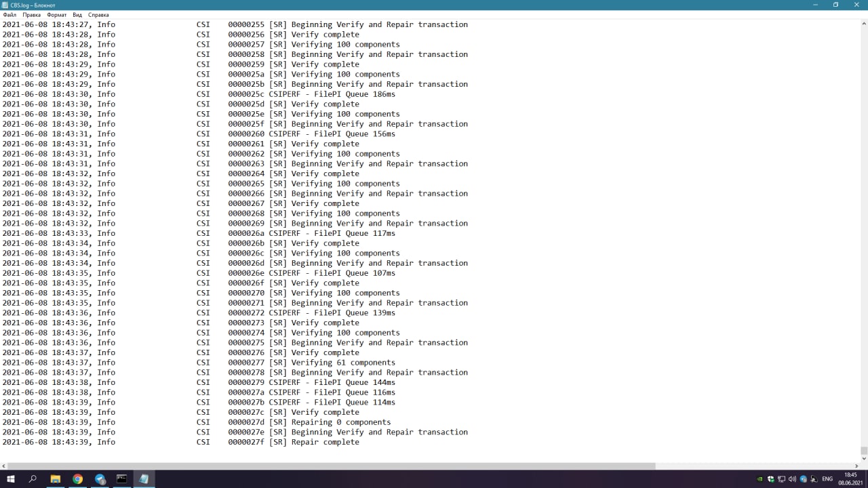Click line 0000027d Repairing 0 components
This screenshot has height=488, width=868.
coord(197,422)
